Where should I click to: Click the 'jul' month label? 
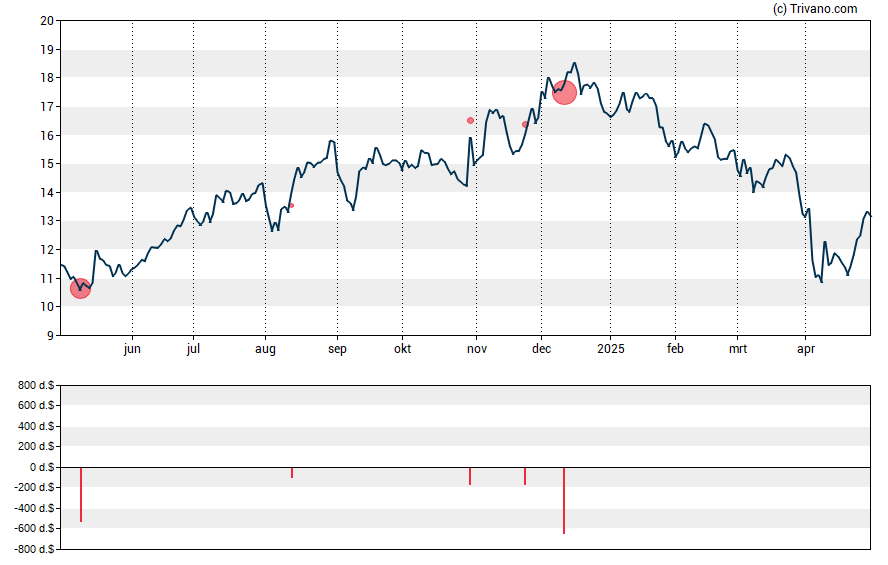(x=193, y=349)
